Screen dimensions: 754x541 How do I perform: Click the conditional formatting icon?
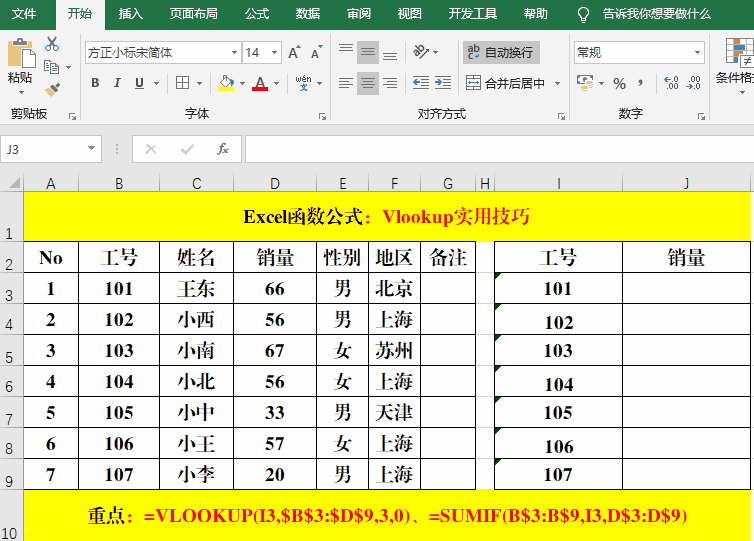[740, 51]
